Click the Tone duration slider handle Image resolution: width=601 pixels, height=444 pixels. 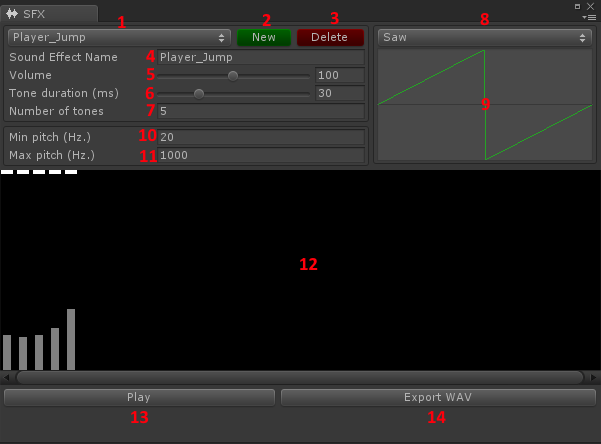(199, 94)
